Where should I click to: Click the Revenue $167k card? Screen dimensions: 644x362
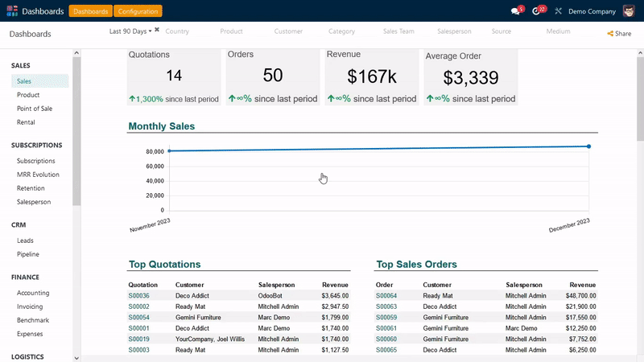372,76
